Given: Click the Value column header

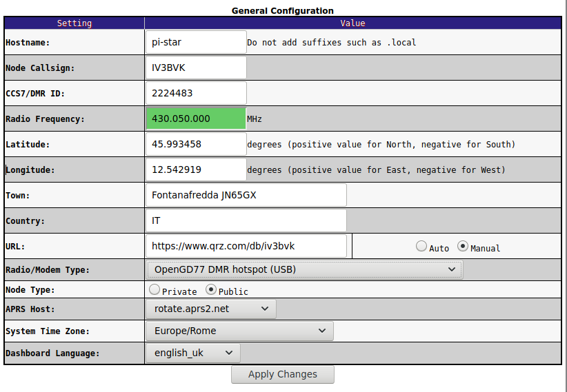Looking at the screenshot, I should coord(352,23).
